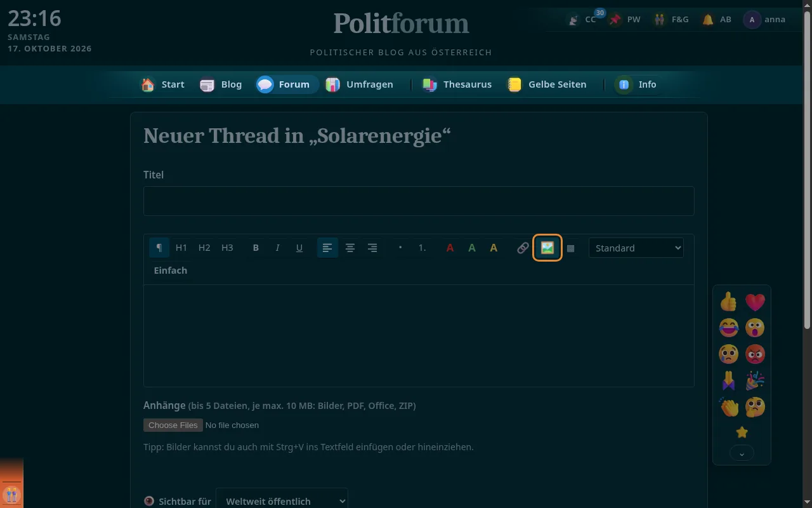812x508 pixels.
Task: Focus the Titel input field
Action: coord(419,201)
